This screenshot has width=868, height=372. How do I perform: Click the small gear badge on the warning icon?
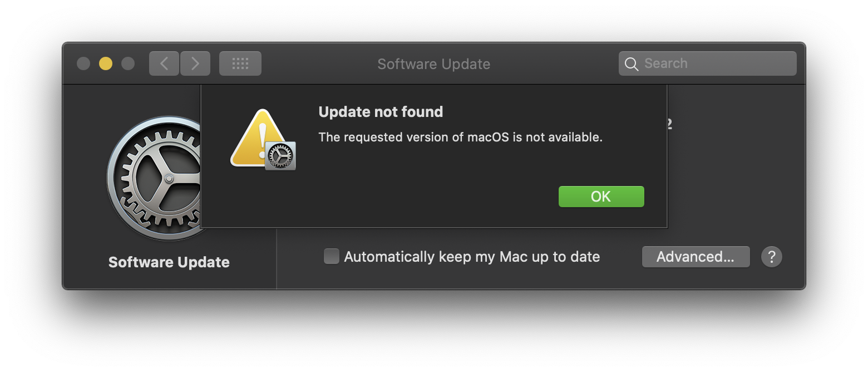[x=280, y=156]
